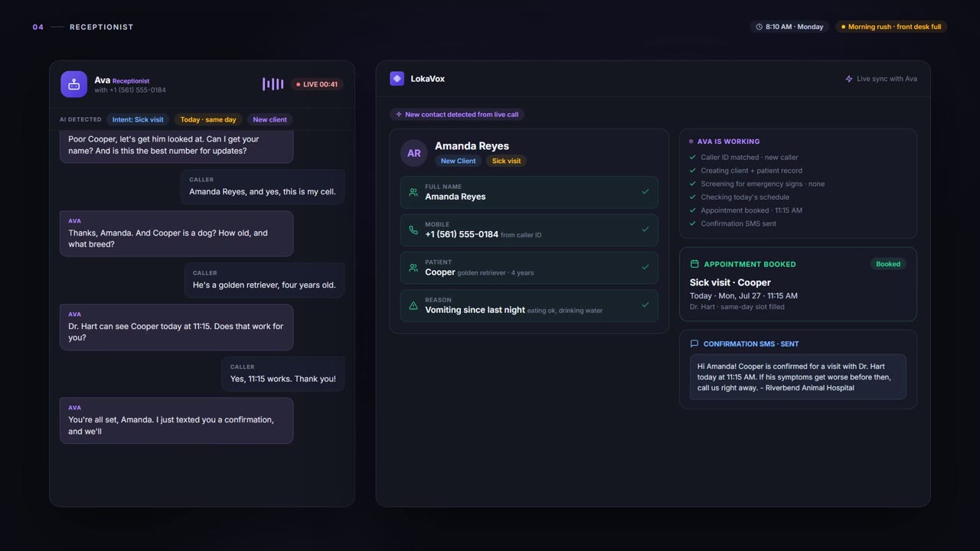
Task: Select the New client tag in call panel
Action: click(x=270, y=119)
